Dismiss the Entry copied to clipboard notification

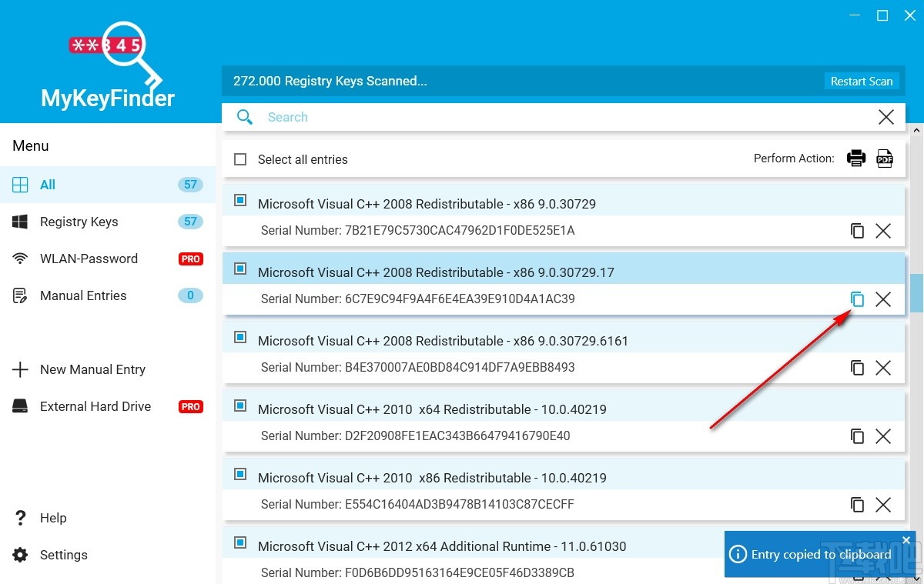[x=906, y=539]
